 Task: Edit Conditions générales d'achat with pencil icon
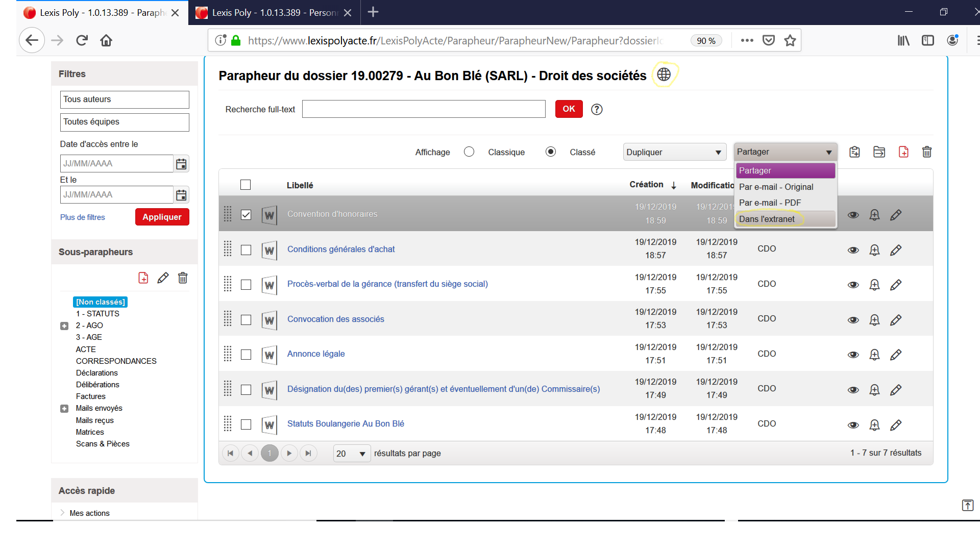click(896, 250)
